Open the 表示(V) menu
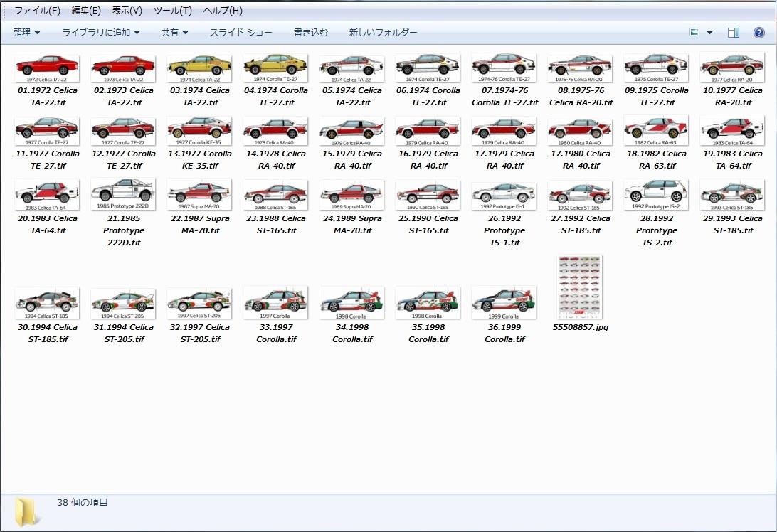The width and height of the screenshot is (777, 532). click(x=127, y=11)
